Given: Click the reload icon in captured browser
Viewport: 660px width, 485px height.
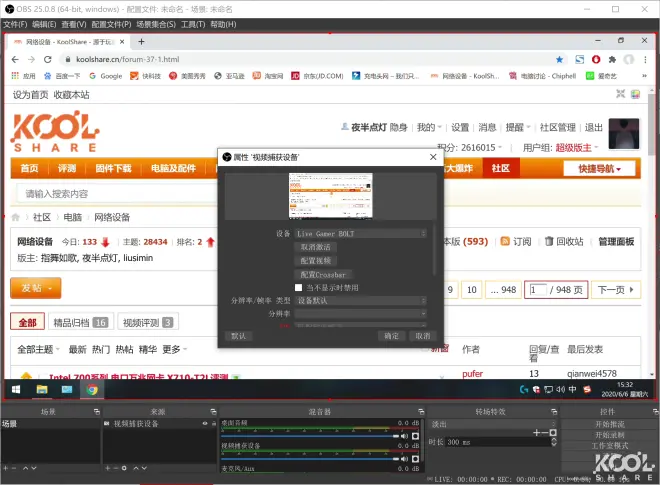Looking at the screenshot, I should 48,59.
